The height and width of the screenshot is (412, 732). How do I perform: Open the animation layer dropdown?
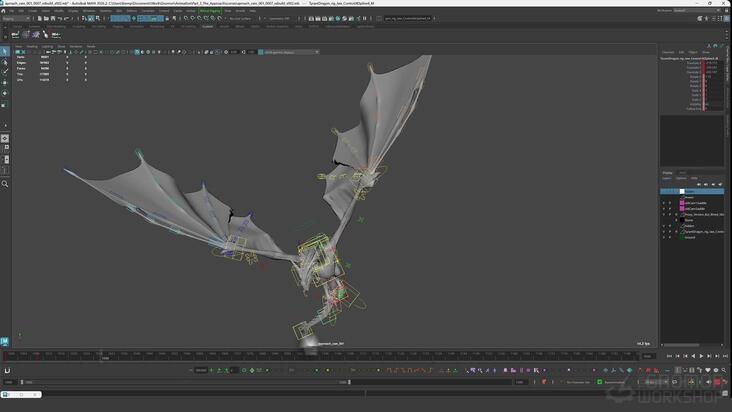[614, 382]
